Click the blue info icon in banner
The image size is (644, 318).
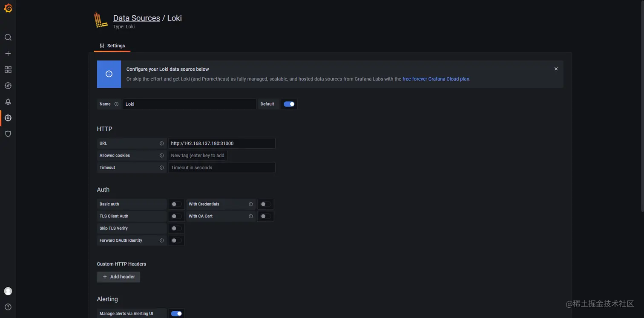pyautogui.click(x=109, y=74)
